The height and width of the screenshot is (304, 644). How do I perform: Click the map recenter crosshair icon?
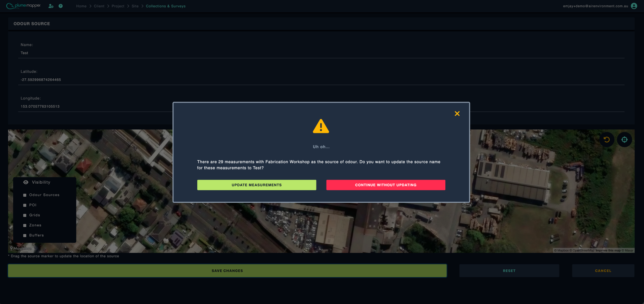[x=624, y=140]
